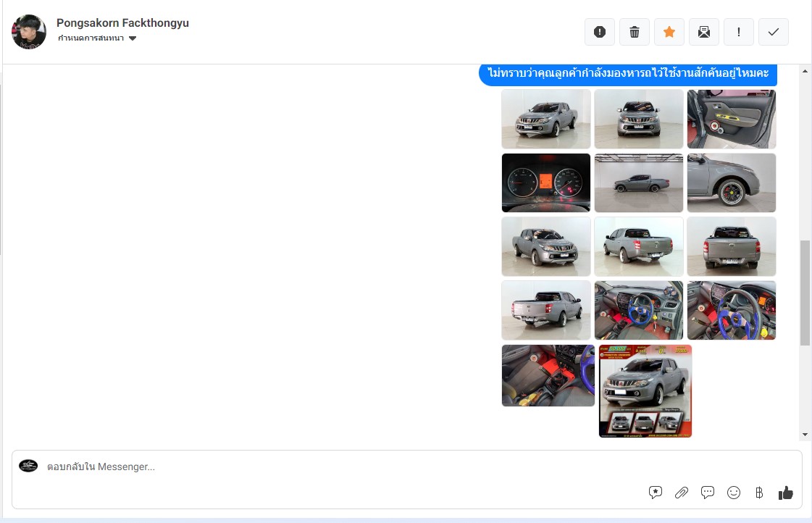Viewport: 812px width, 523px height.
Task: Click the spam report octagon icon
Action: tap(600, 32)
